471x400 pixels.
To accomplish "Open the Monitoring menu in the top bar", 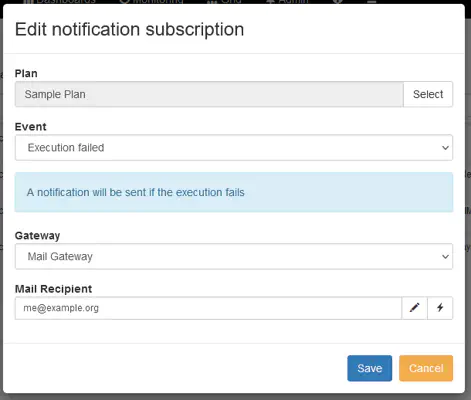I will point(151,2).
